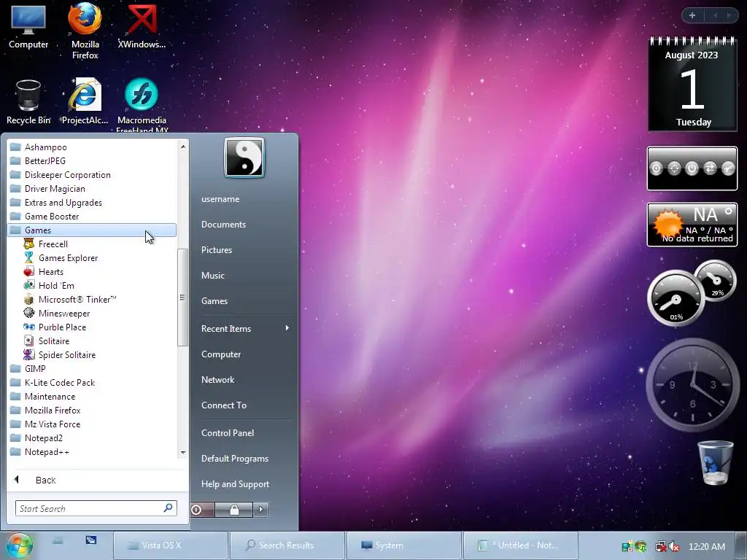Screen dimensions: 747x560
Task: Expand the Game Booster folder
Action: [x=91, y=216]
